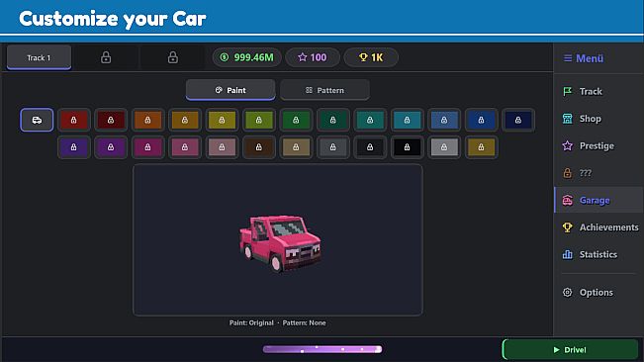The width and height of the screenshot is (644, 362).
Task: Toggle the Menu header label
Action: [x=590, y=58]
